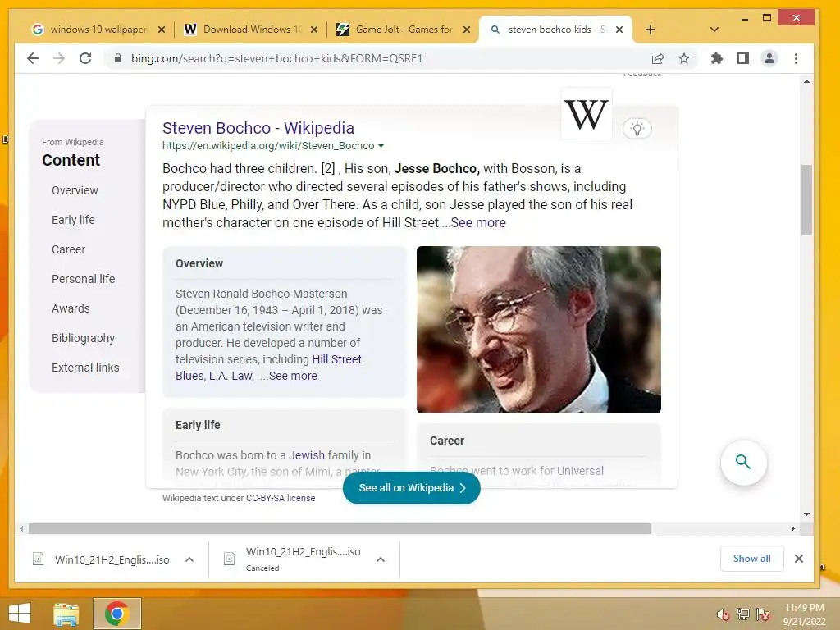840x630 pixels.
Task: Click the vertical page scrollbar thumb
Action: pos(807,200)
